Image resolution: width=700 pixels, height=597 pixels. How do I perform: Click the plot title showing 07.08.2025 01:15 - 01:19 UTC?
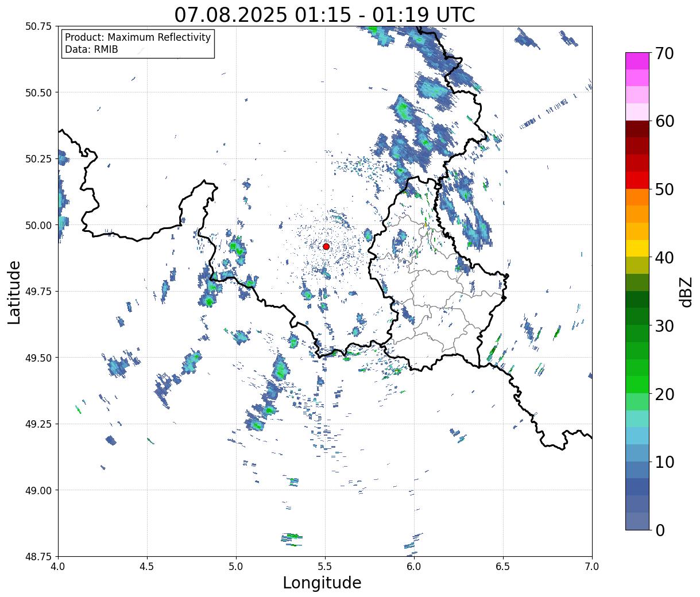(324, 14)
